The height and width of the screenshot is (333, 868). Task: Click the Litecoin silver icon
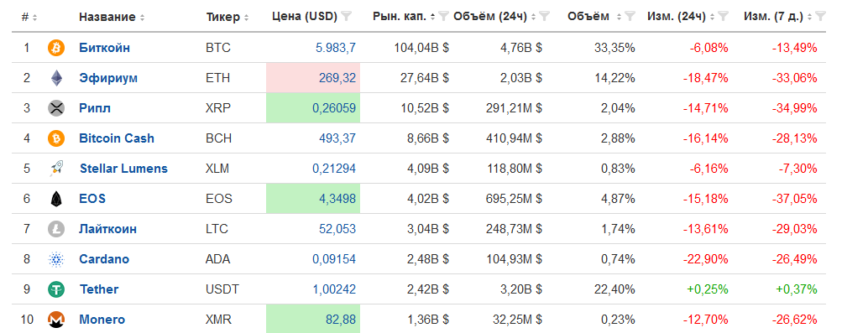click(x=56, y=228)
